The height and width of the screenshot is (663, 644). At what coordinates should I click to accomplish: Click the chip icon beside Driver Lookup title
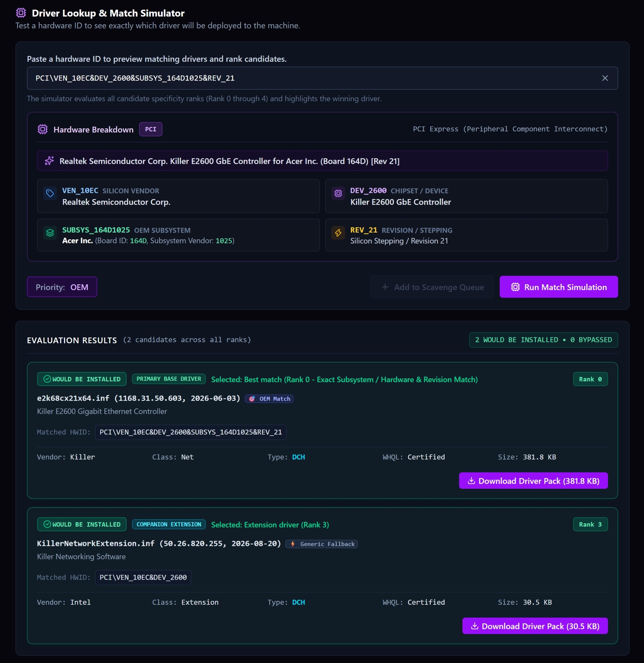[x=21, y=13]
